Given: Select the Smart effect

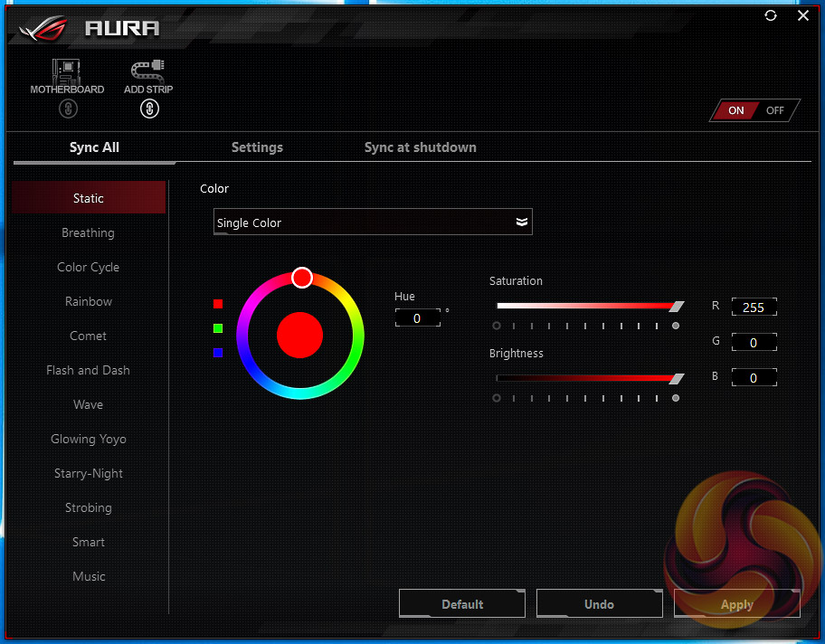Looking at the screenshot, I should pyautogui.click(x=89, y=542).
